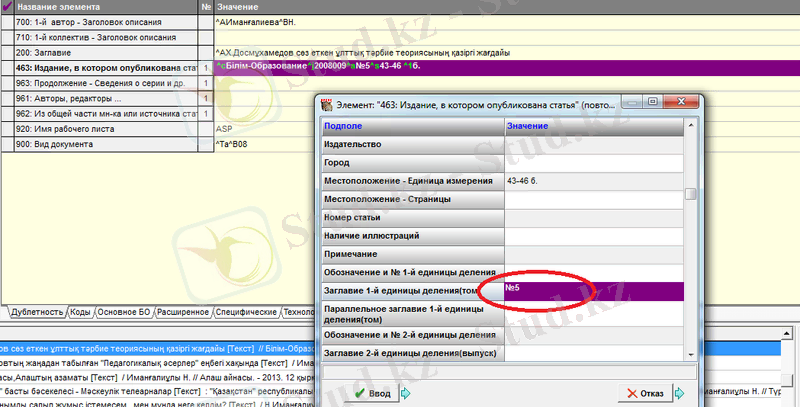Image resolution: width=800 pixels, height=407 pixels.
Task: Open the Коды tab
Action: 80,312
